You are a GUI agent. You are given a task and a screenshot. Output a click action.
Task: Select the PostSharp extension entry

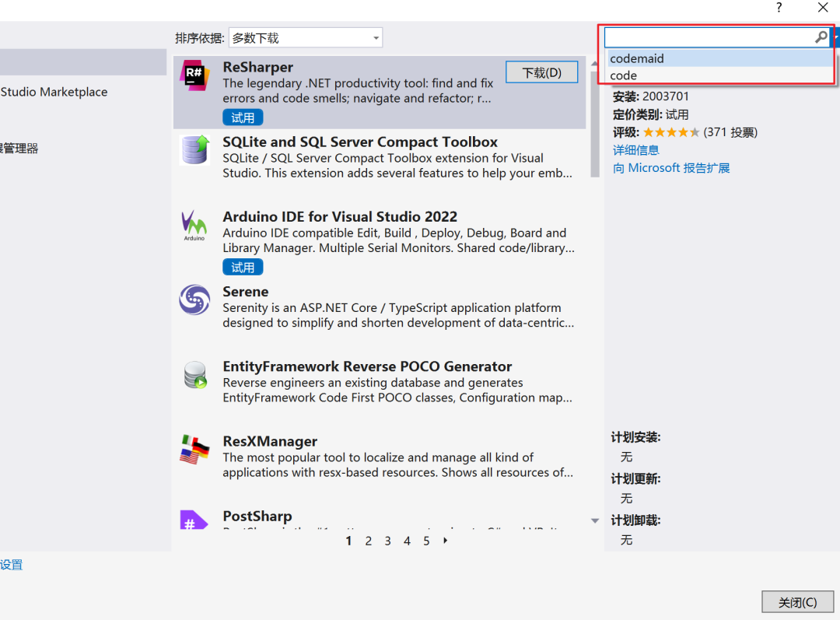point(380,517)
